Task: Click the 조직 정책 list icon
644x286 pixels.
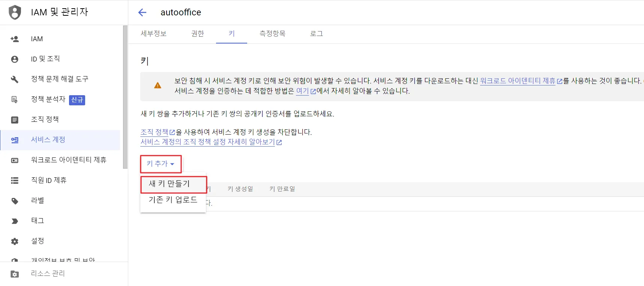Action: coord(15,120)
